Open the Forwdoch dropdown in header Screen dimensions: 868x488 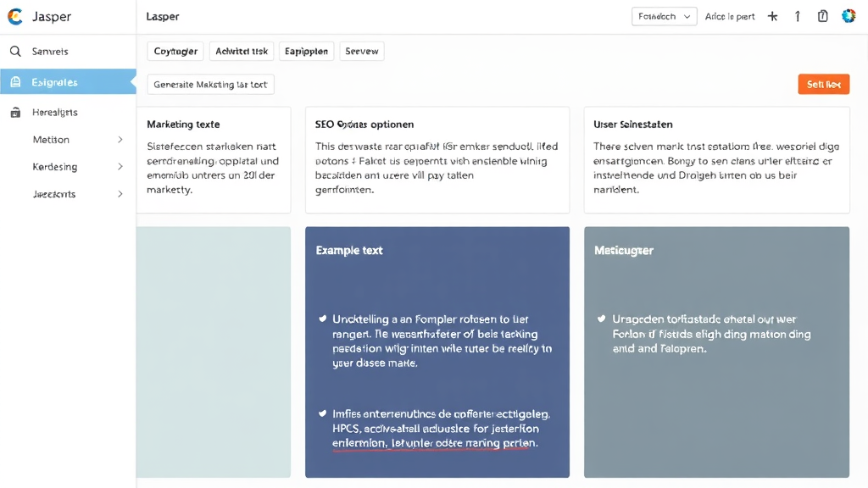click(x=665, y=16)
